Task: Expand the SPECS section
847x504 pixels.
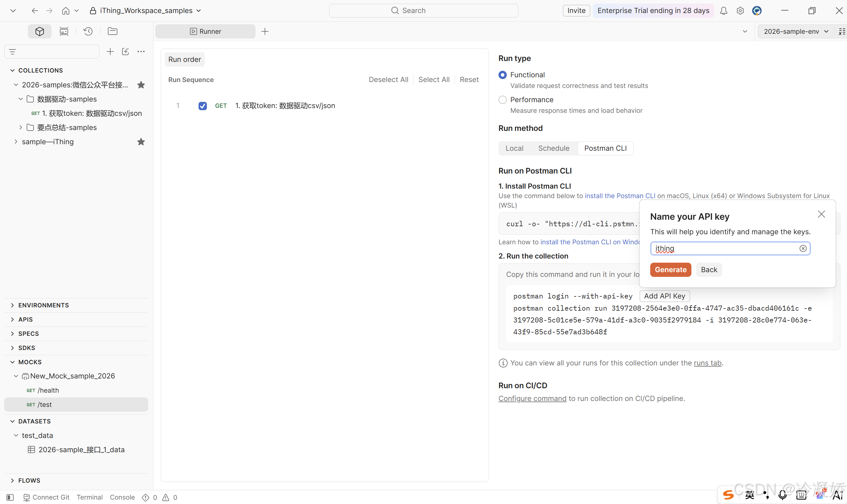Action: [x=12, y=334]
